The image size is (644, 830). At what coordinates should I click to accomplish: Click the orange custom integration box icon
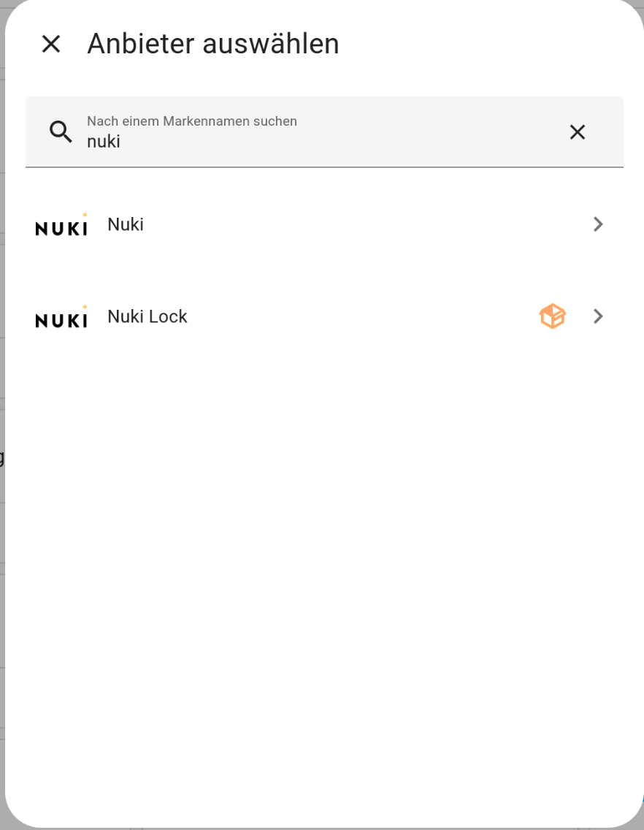coord(553,316)
